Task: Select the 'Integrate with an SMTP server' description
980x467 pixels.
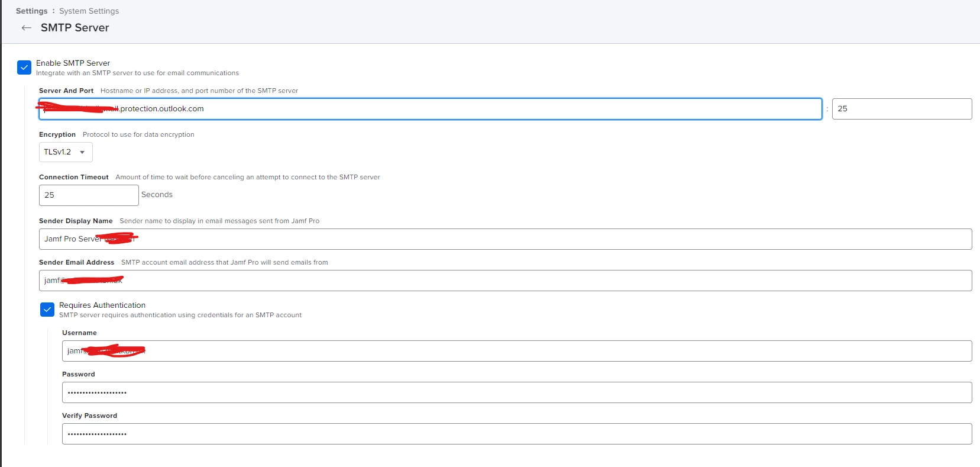Action: tap(137, 73)
